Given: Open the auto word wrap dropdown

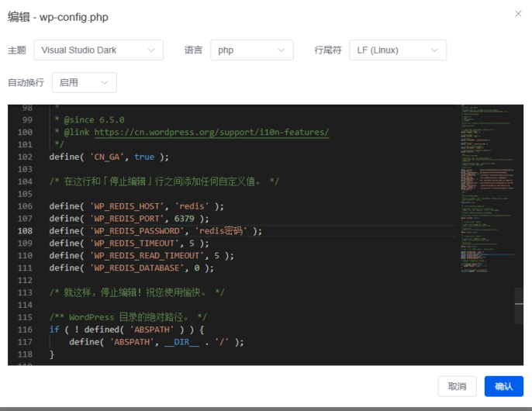Looking at the screenshot, I should click(84, 82).
